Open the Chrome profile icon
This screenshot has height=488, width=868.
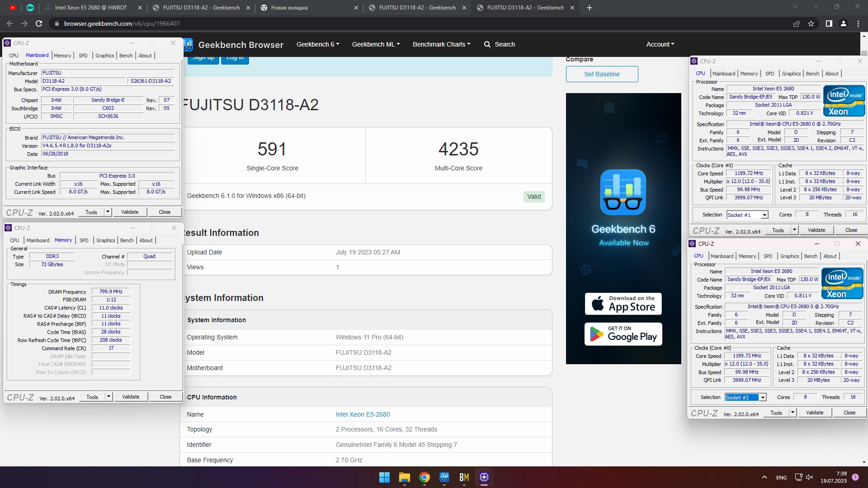tap(843, 23)
